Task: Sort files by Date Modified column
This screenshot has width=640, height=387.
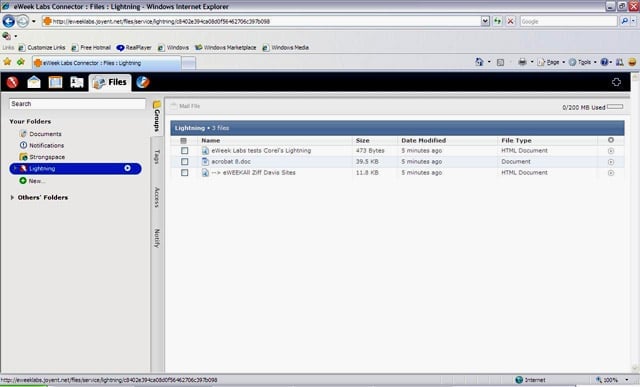Action: point(423,140)
